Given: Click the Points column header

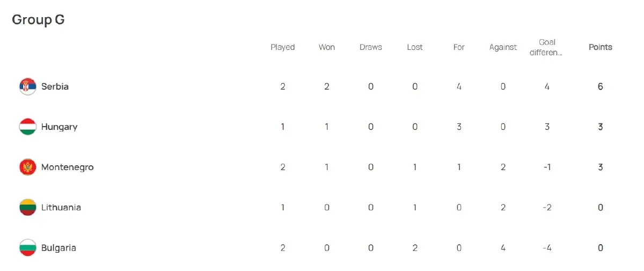Looking at the screenshot, I should coord(600,47).
